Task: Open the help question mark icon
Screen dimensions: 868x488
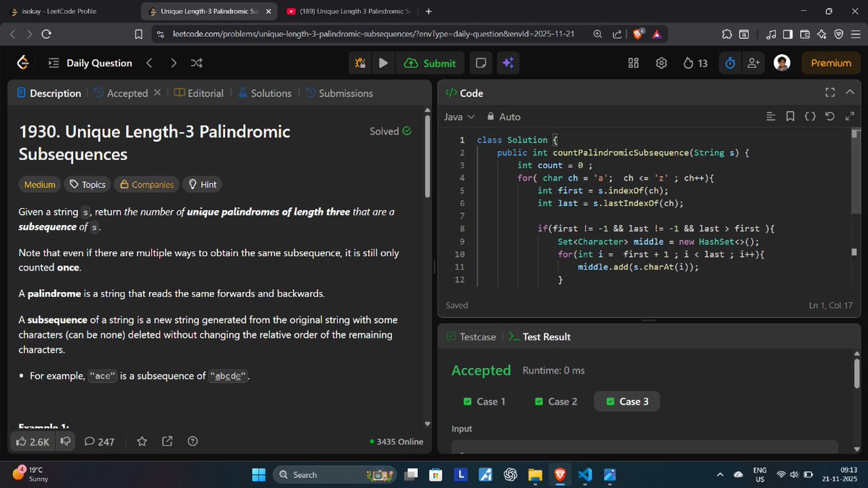Action: point(192,441)
